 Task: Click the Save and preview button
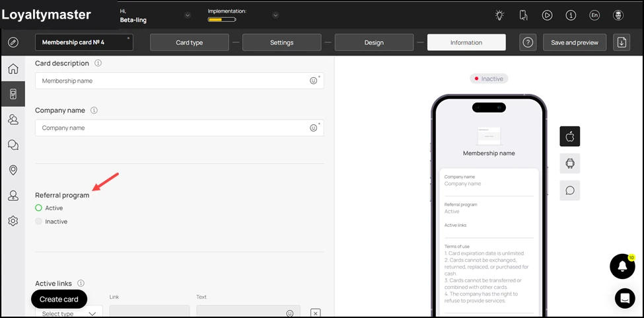pyautogui.click(x=575, y=42)
